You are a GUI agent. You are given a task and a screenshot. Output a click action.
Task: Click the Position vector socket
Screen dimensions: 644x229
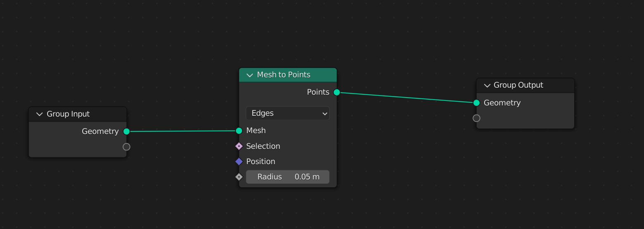point(239,162)
